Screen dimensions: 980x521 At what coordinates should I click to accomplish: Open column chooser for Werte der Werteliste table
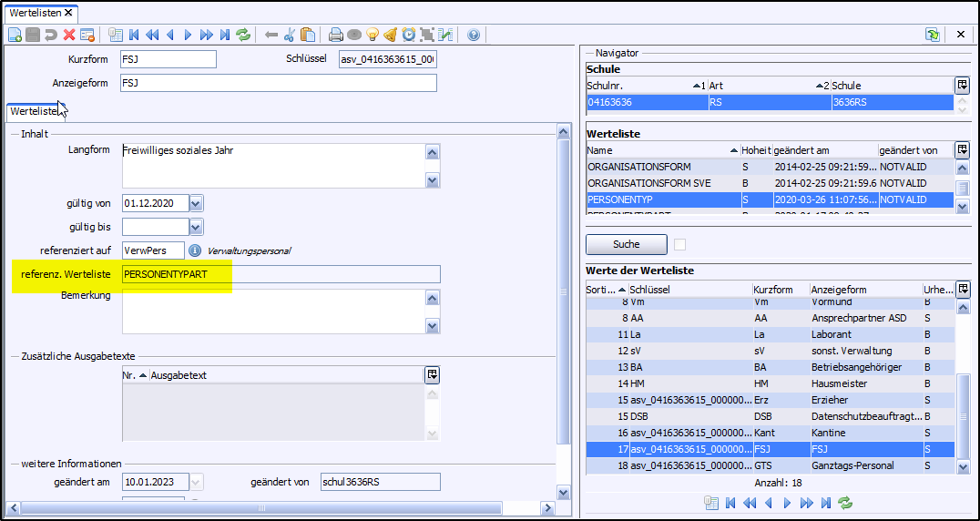point(963,290)
